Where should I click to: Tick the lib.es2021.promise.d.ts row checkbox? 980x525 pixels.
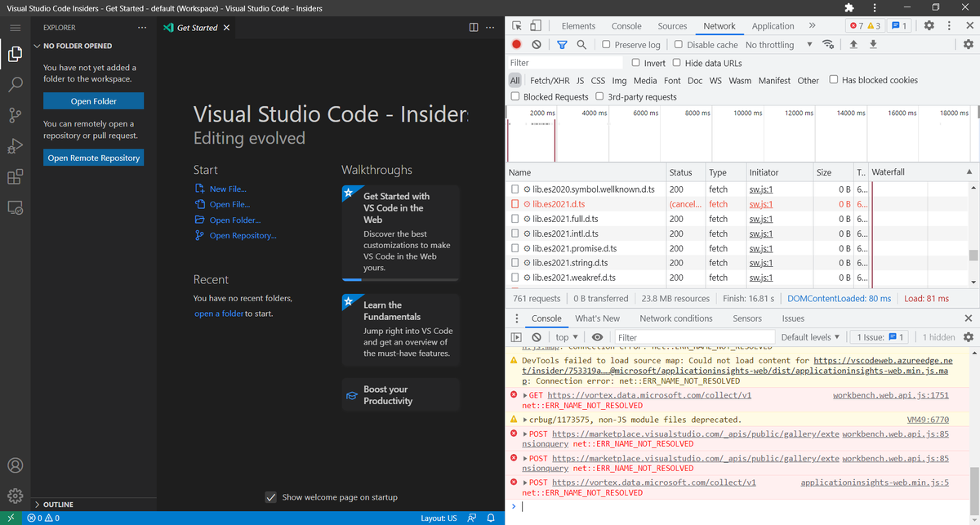515,248
